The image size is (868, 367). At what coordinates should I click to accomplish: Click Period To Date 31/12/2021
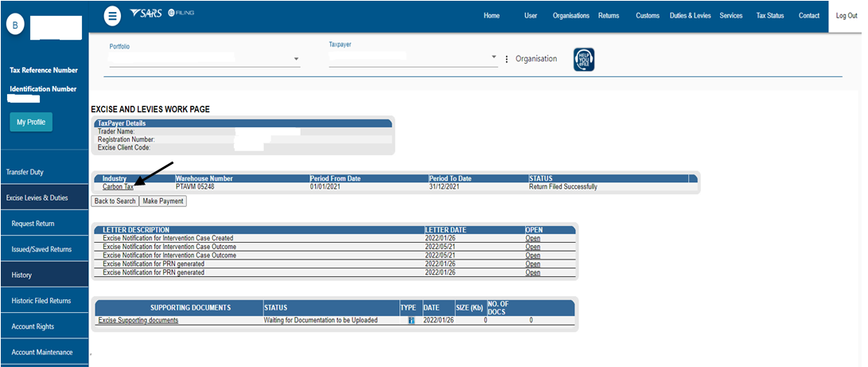445,187
